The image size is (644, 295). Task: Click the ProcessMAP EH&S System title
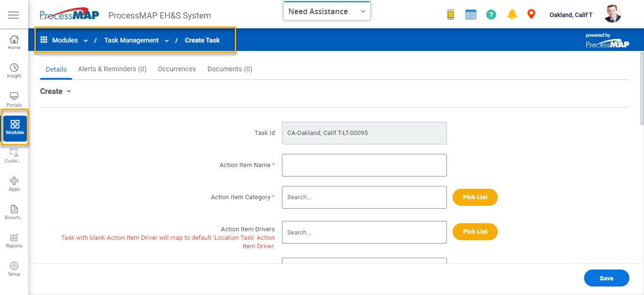(x=160, y=16)
